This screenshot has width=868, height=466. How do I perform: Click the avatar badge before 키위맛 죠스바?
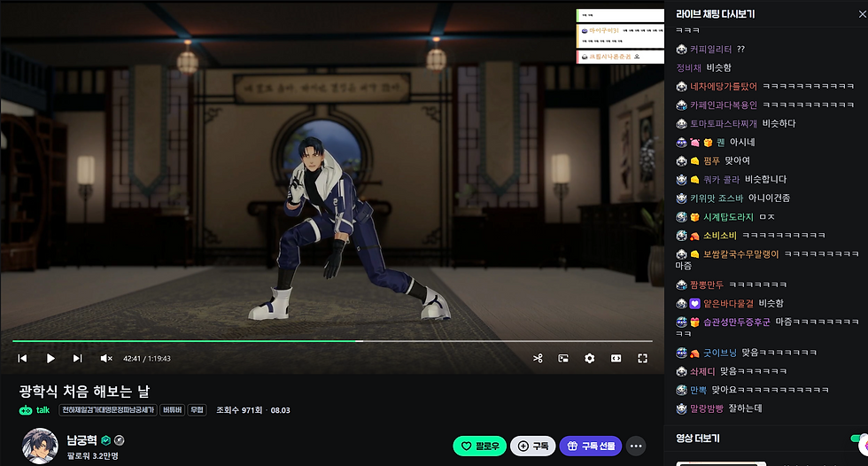681,198
